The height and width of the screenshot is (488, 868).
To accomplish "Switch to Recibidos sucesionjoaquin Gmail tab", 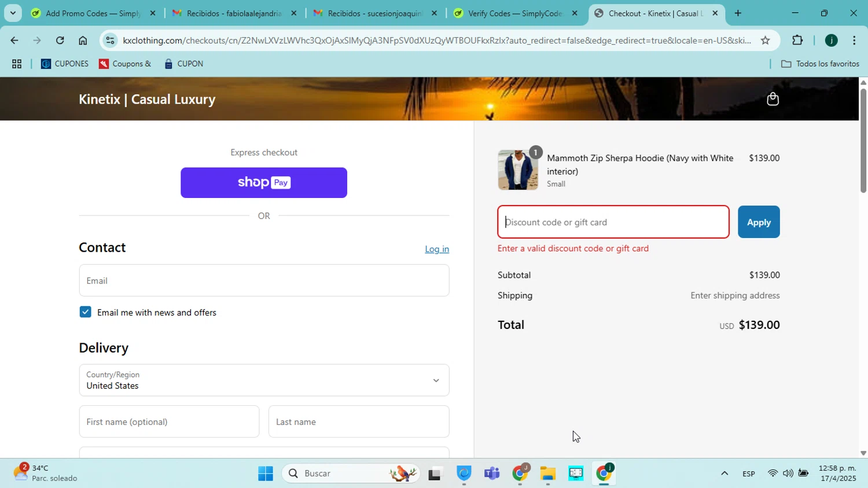I will coord(375,13).
